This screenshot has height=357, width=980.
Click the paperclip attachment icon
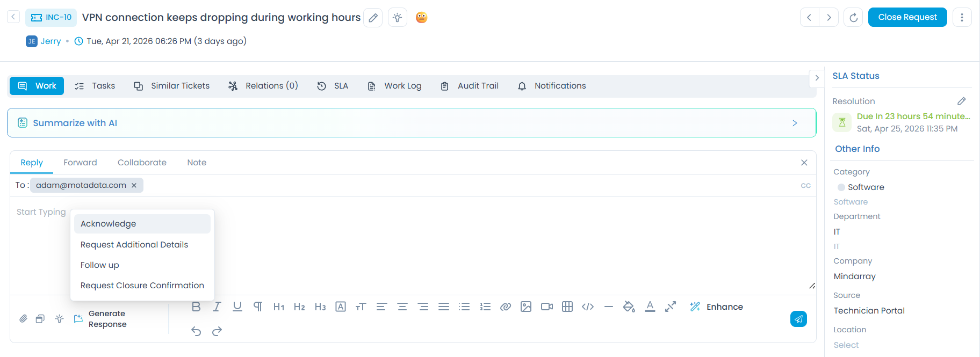(x=23, y=319)
